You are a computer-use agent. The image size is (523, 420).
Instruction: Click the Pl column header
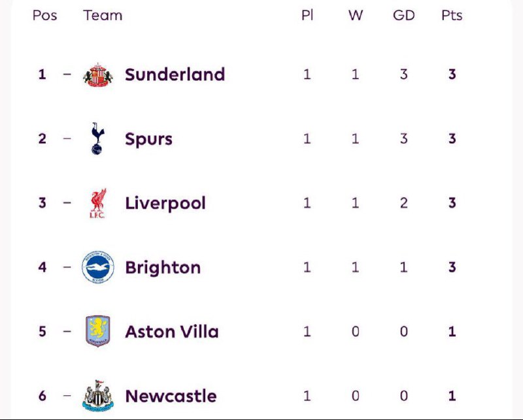307,15
